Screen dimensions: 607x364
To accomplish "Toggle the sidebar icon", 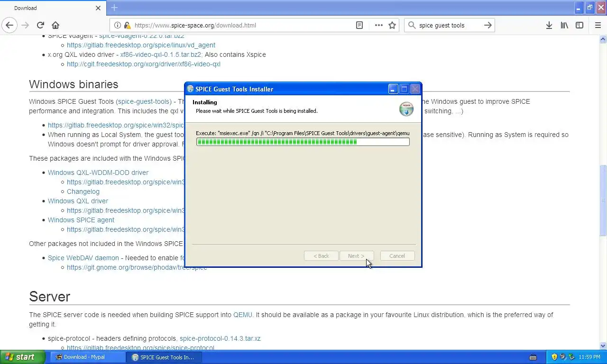I will (579, 25).
